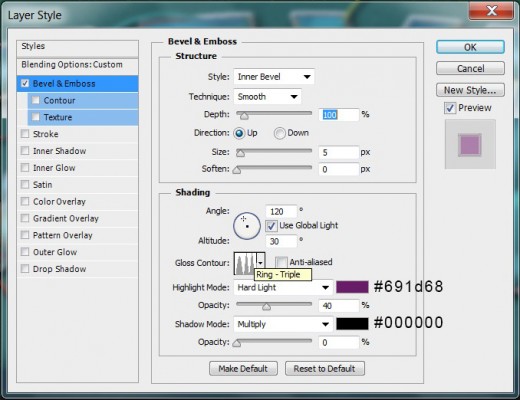Open the Style Inner Bevel dropdown
520x400 pixels.
(x=274, y=77)
